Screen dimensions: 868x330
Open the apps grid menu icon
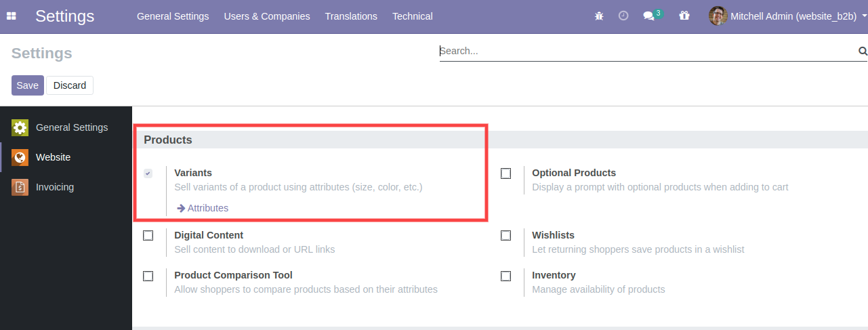pyautogui.click(x=11, y=16)
